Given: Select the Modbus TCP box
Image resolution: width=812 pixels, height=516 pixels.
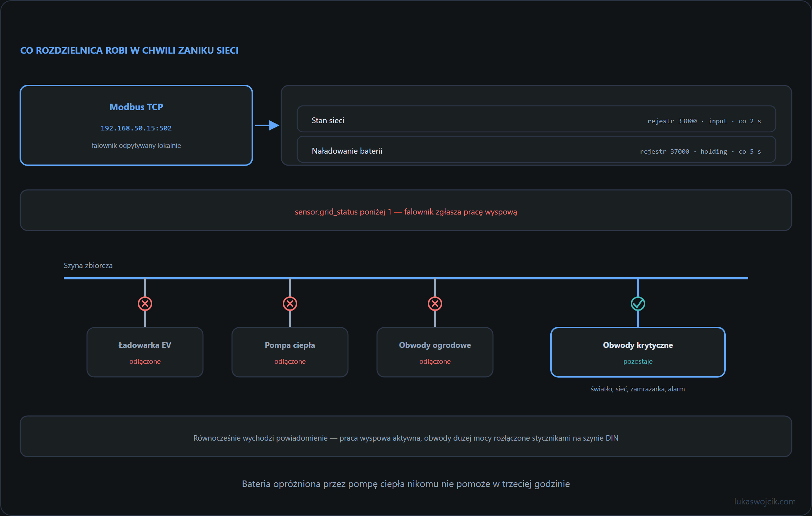Looking at the screenshot, I should coord(136,125).
